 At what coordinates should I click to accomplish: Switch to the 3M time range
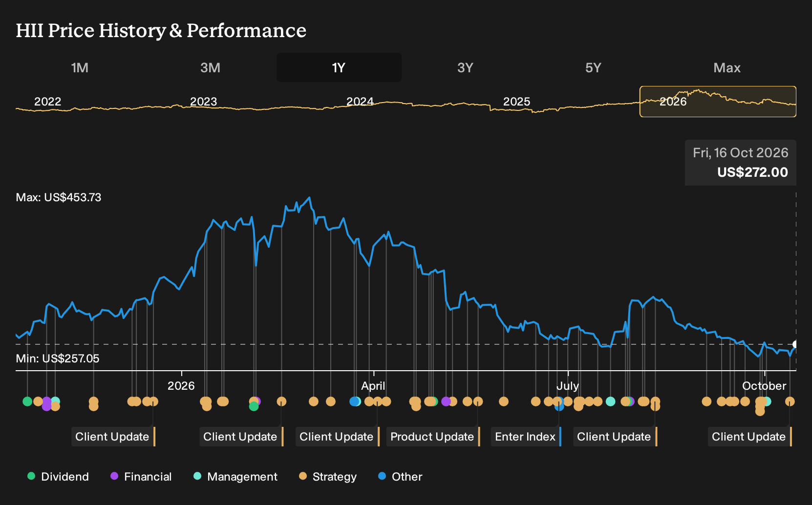pos(210,67)
